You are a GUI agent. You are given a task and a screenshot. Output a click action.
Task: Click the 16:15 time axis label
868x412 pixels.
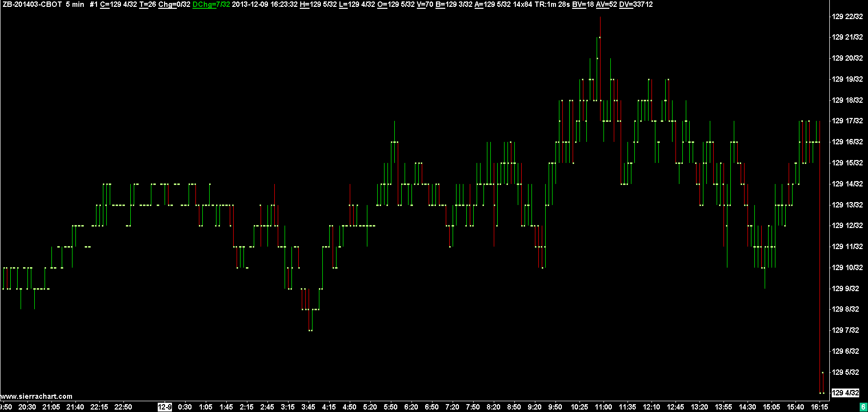pyautogui.click(x=820, y=407)
